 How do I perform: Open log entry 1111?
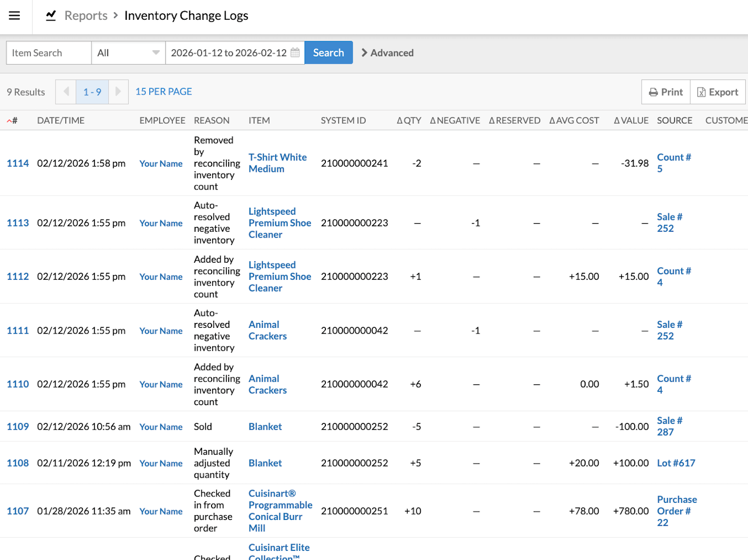point(18,330)
